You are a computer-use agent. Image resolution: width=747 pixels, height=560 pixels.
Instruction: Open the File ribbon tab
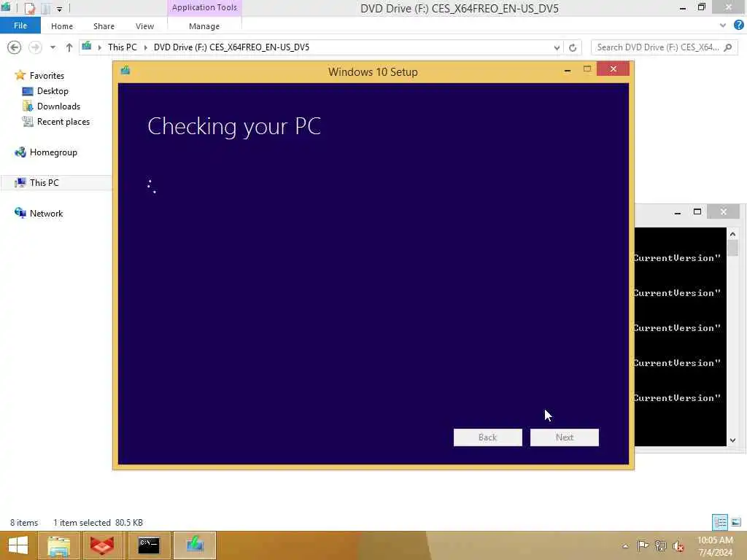click(x=20, y=26)
